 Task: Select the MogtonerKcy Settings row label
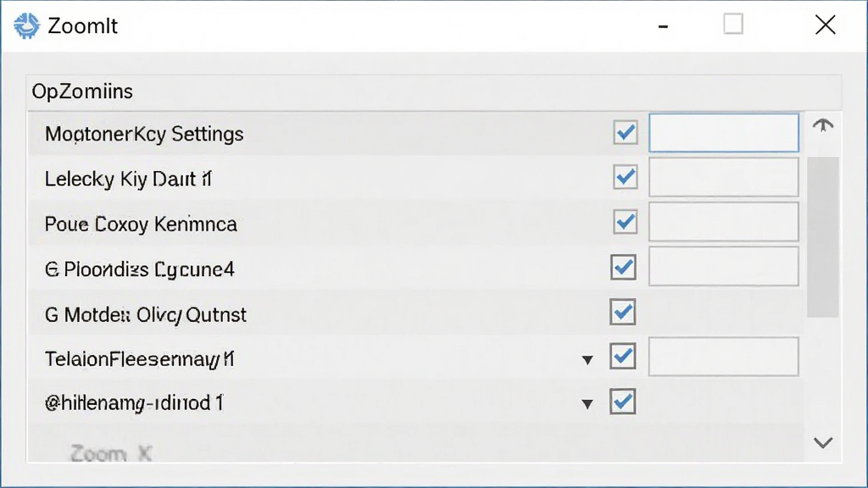click(144, 134)
